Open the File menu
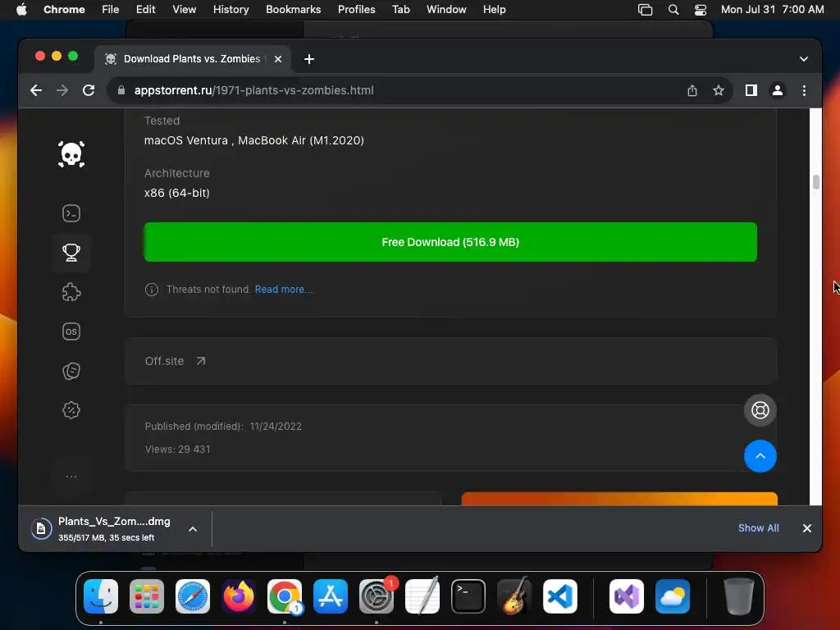The width and height of the screenshot is (840, 630). coord(111,10)
